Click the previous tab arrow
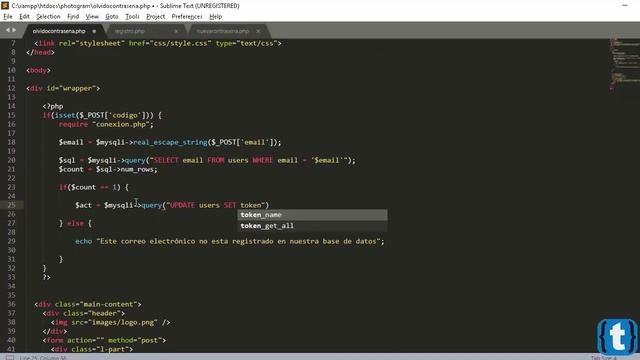 pyautogui.click(x=7, y=30)
